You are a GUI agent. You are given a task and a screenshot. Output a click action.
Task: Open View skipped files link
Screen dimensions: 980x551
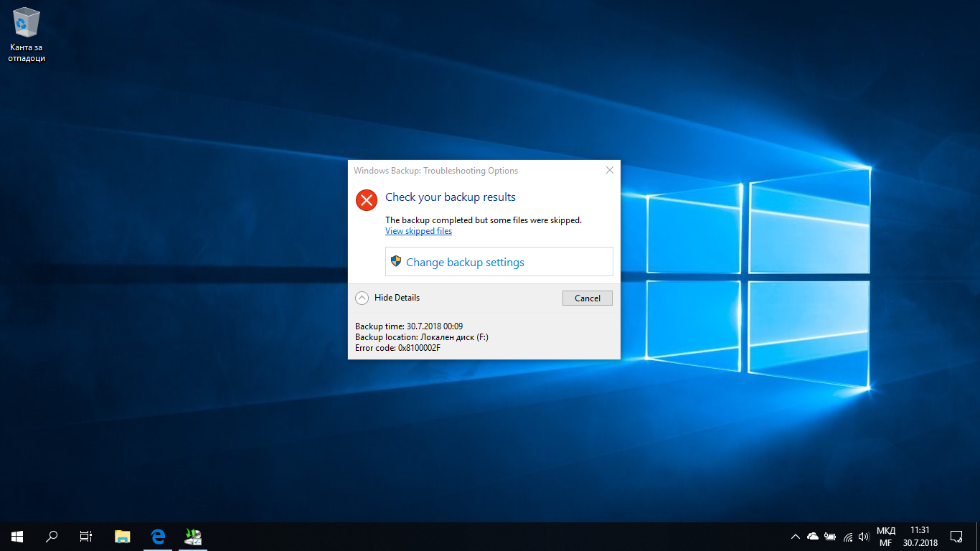point(418,230)
